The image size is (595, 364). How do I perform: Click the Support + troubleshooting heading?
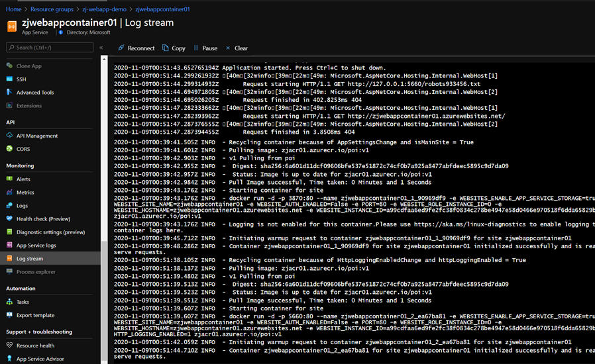coord(39,332)
